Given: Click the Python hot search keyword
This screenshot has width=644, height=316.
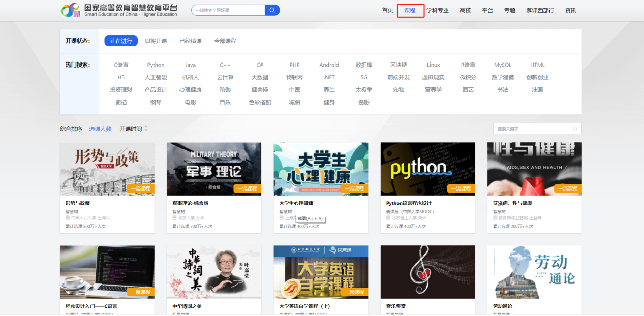Looking at the screenshot, I should click(156, 65).
